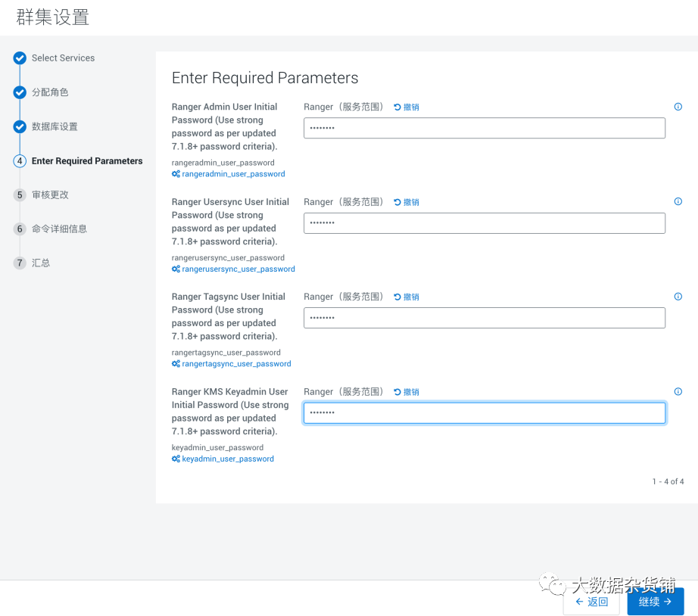Click the 分配角色 step checkmark icon
The width and height of the screenshot is (698, 616).
(20, 92)
